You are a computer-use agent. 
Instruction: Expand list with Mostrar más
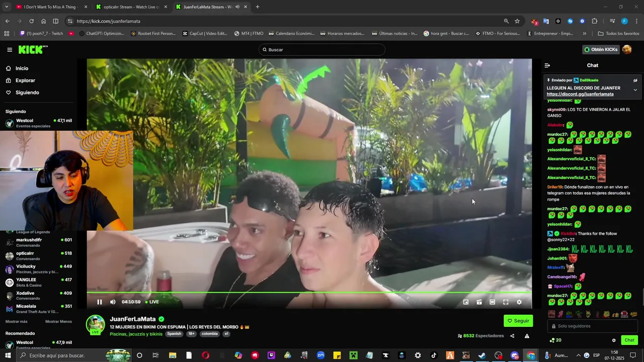click(x=16, y=322)
